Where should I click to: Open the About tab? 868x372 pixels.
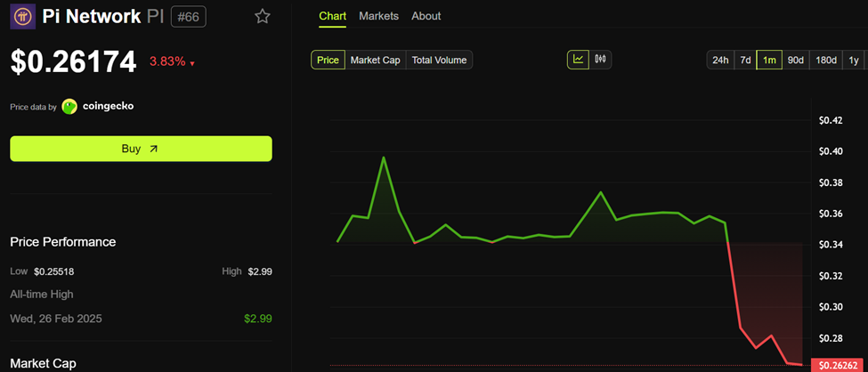(426, 16)
